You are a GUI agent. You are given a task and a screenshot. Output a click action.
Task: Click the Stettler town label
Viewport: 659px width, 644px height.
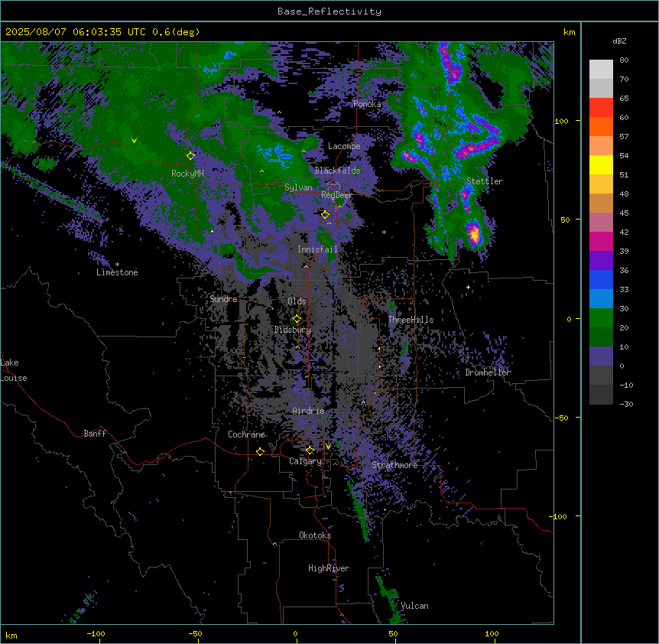click(x=485, y=181)
